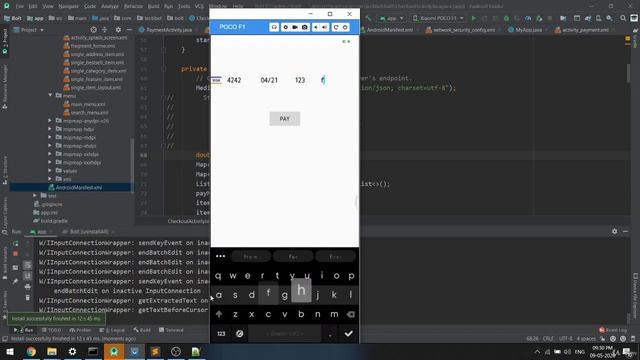The width and height of the screenshot is (640, 360).
Task: Expand the xml folder in project tree
Action: pyautogui.click(x=50, y=179)
